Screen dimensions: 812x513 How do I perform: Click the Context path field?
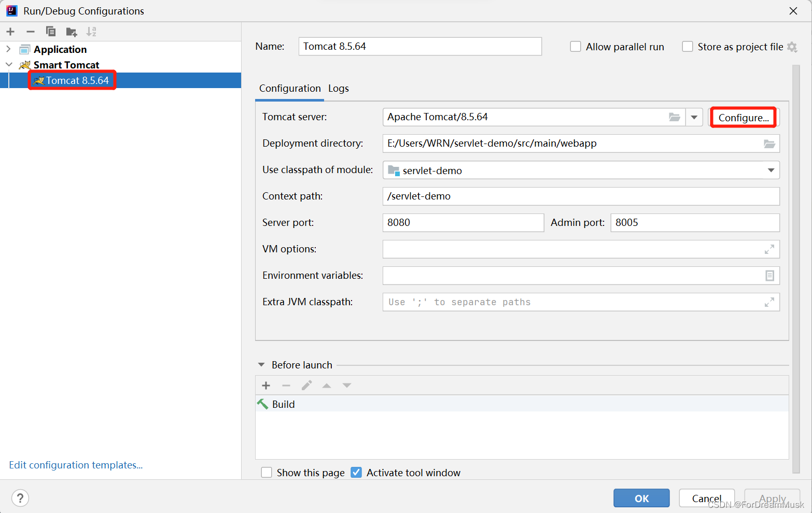click(x=581, y=196)
